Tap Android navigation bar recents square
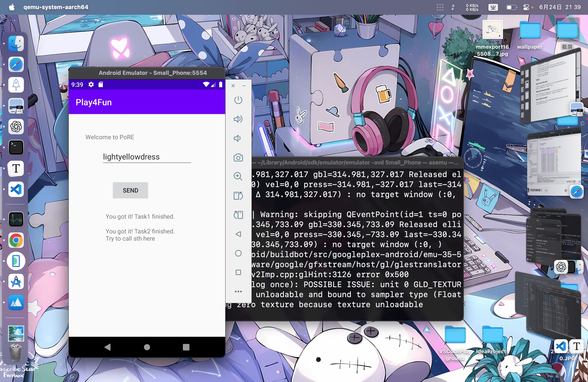Viewport: 588px width, 382px height. [186, 347]
